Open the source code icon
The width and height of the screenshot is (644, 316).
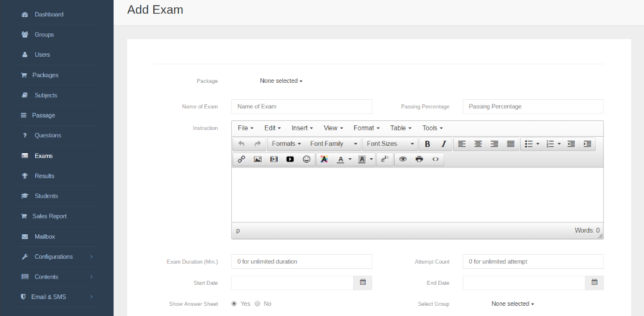[x=436, y=159]
